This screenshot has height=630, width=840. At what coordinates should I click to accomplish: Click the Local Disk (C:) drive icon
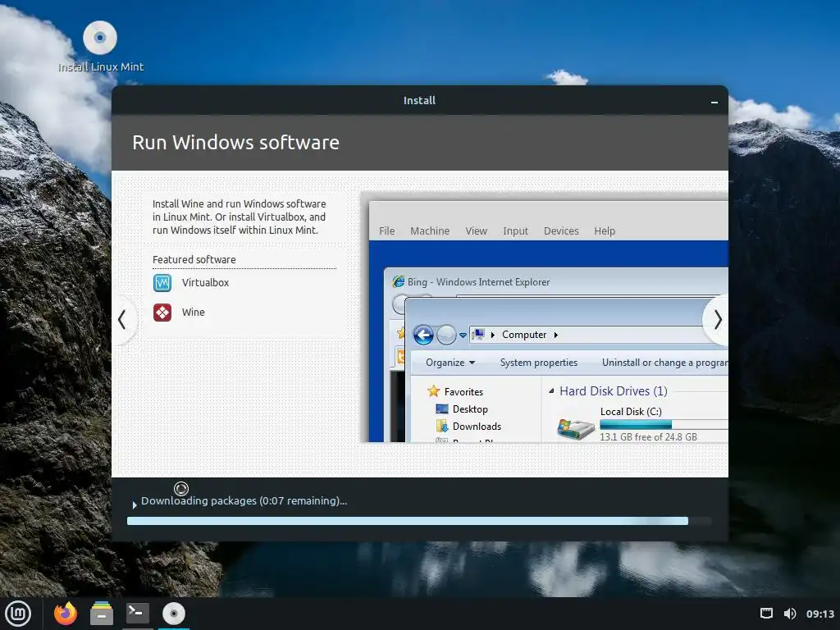(575, 428)
